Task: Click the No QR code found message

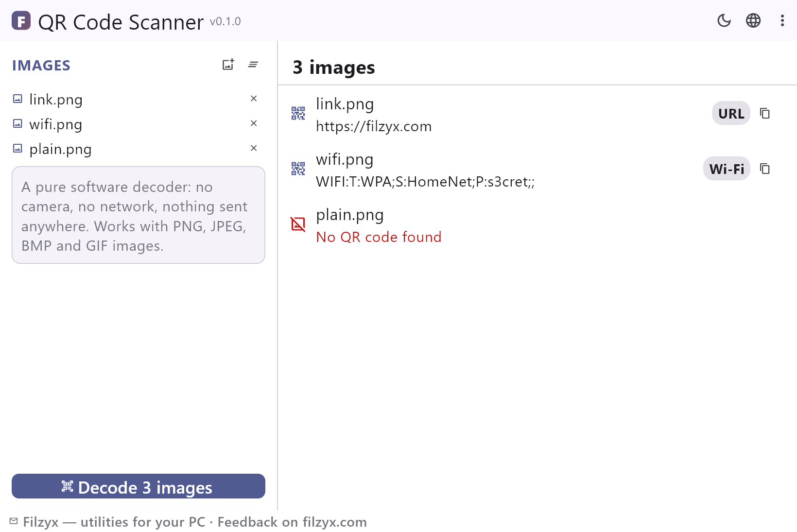Action: coord(379,237)
